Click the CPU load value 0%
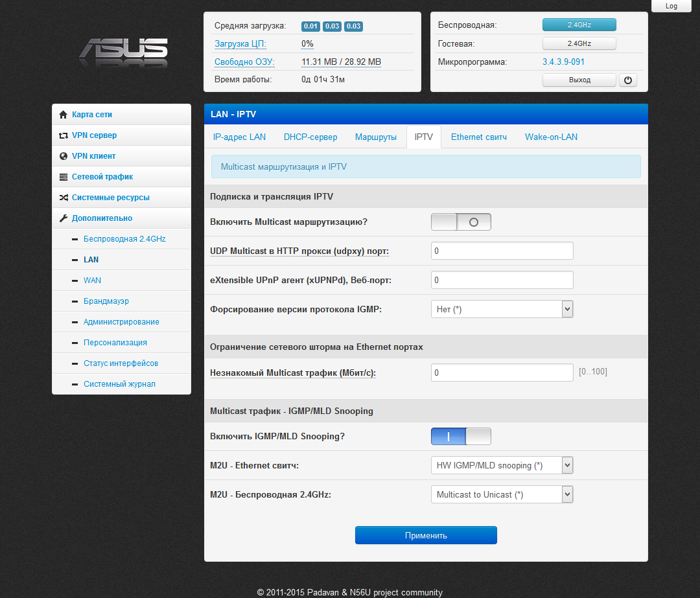Image resolution: width=700 pixels, height=598 pixels. coord(307,44)
